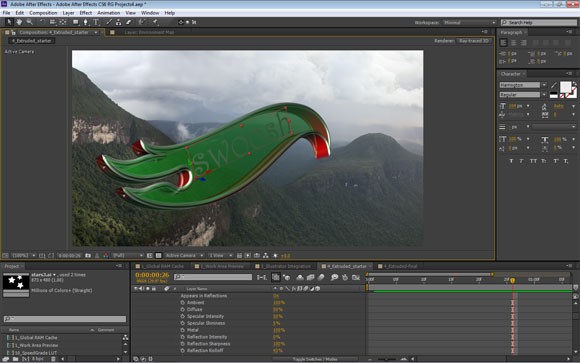The image size is (580, 363).
Task: Select the Clone Stamp tool
Action: [x=118, y=22]
